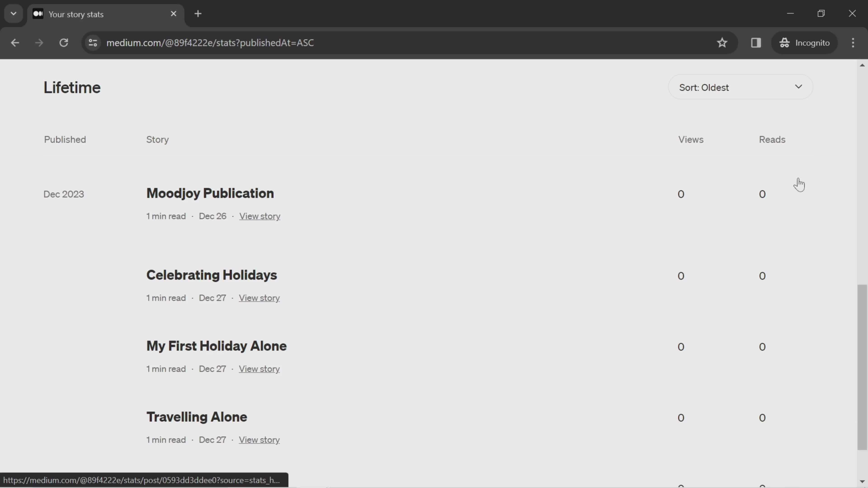Image resolution: width=868 pixels, height=488 pixels.
Task: Click the Published column header
Action: coord(65,139)
